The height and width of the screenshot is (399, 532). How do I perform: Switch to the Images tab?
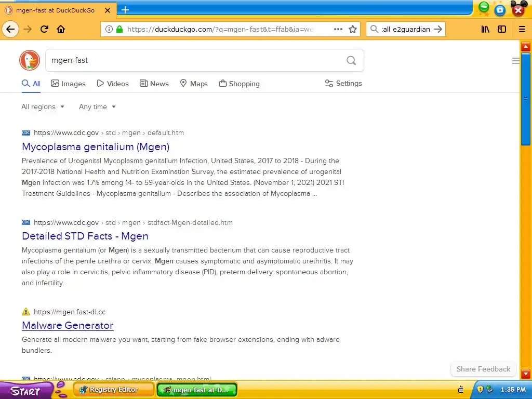click(x=68, y=84)
